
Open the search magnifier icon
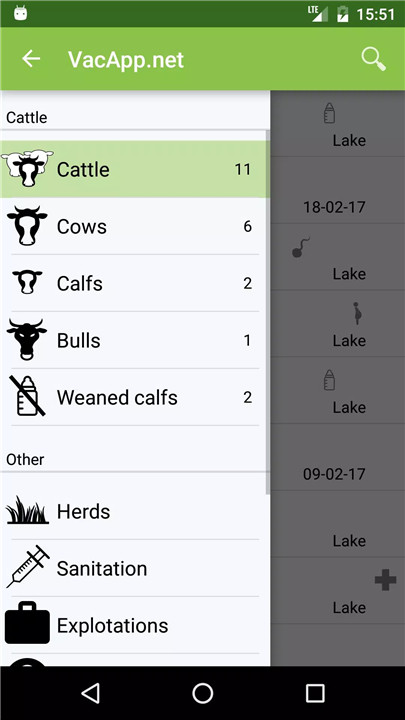pyautogui.click(x=373, y=59)
